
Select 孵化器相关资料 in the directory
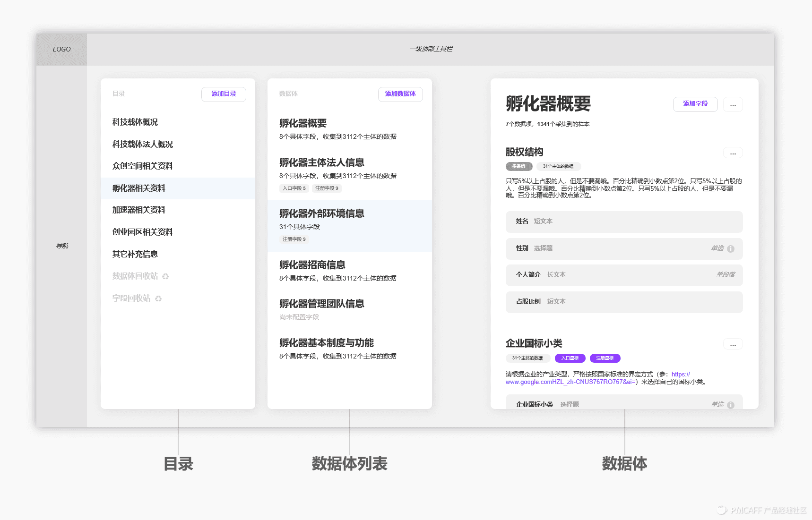pos(178,188)
